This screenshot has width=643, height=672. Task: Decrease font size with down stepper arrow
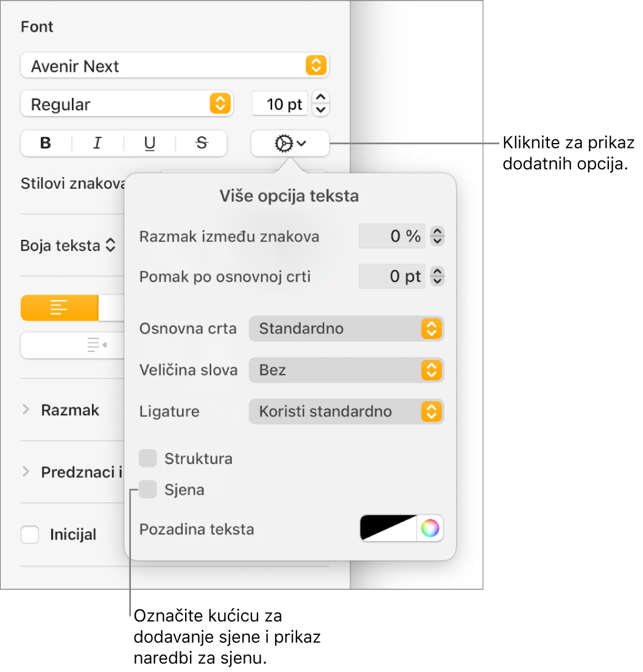321,110
